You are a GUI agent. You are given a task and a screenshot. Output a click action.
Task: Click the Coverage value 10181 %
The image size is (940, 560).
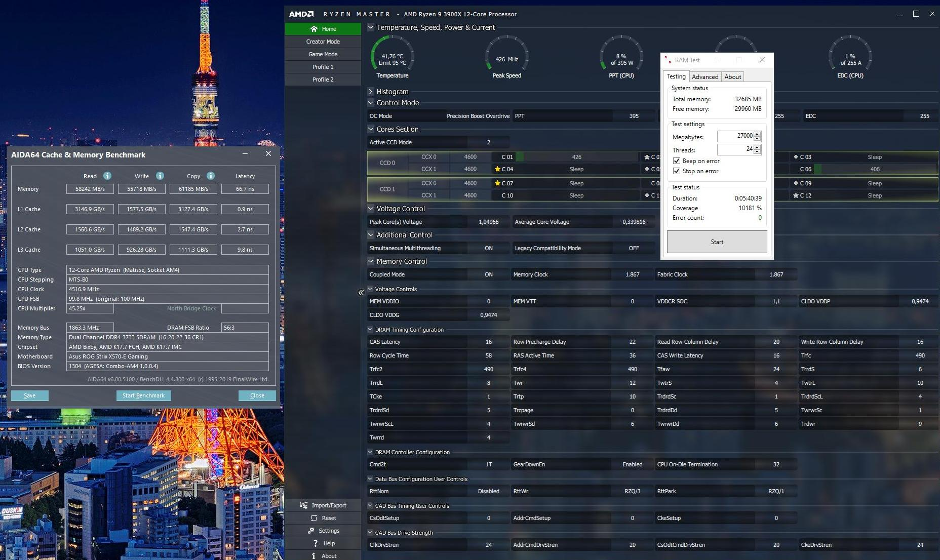pos(750,208)
